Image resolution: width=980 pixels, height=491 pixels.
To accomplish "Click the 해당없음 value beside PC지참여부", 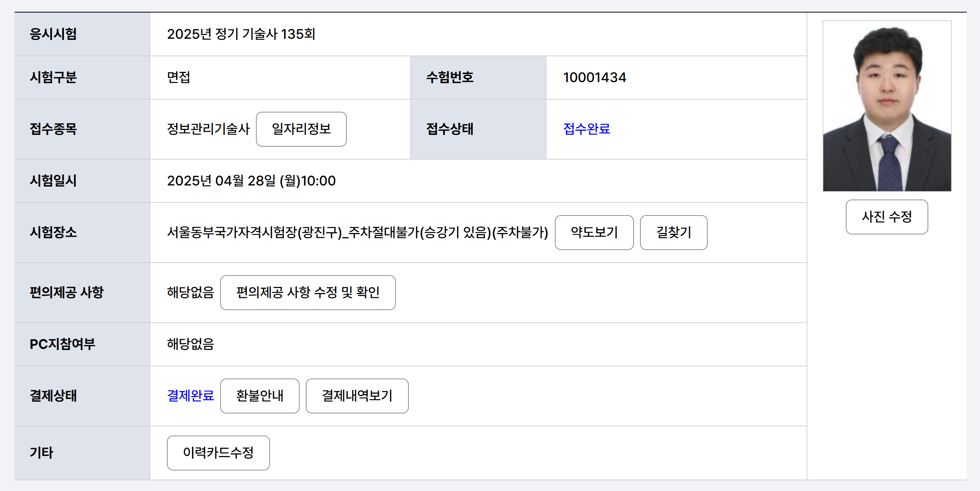I will point(190,344).
